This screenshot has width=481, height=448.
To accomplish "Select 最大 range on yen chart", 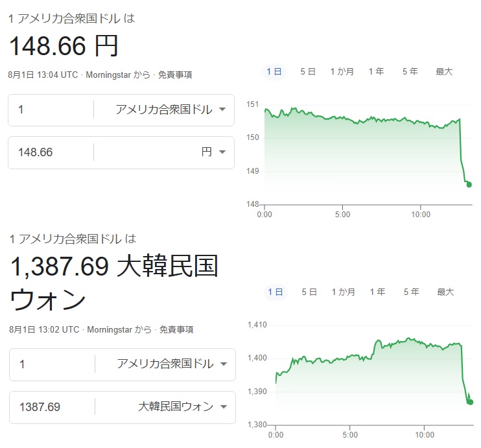I will tap(444, 72).
